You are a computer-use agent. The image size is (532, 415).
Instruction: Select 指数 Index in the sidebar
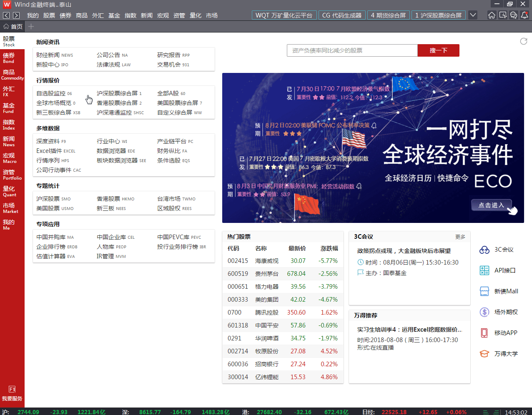pos(12,125)
